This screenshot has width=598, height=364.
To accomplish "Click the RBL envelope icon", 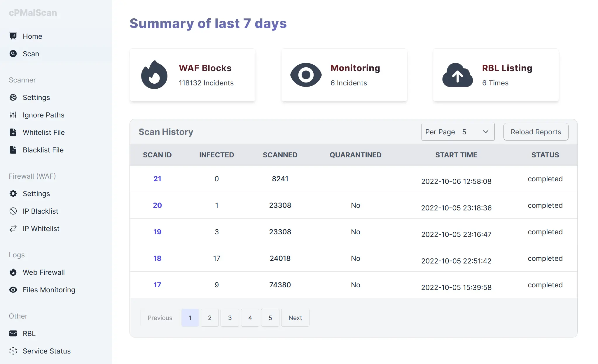I will [x=13, y=333].
